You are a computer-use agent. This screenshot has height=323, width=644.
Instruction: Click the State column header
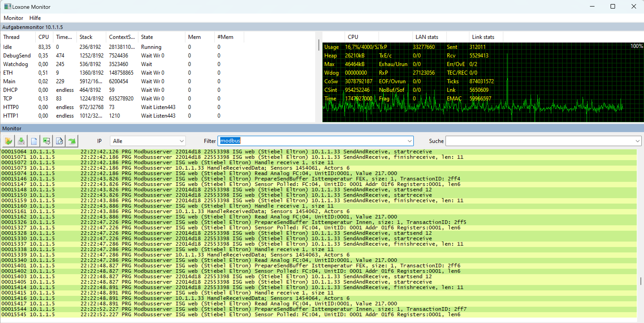coord(147,37)
